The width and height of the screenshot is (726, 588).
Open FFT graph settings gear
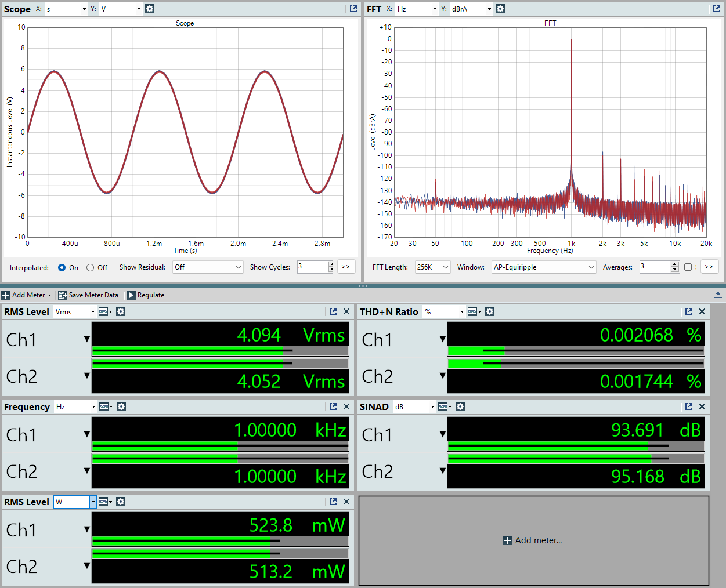[500, 9]
